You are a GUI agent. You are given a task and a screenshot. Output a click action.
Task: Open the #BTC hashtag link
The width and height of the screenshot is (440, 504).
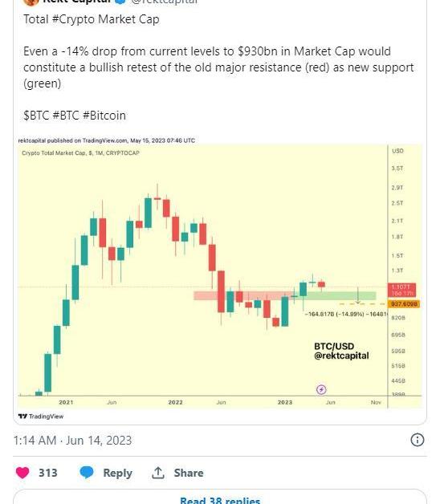tap(66, 116)
